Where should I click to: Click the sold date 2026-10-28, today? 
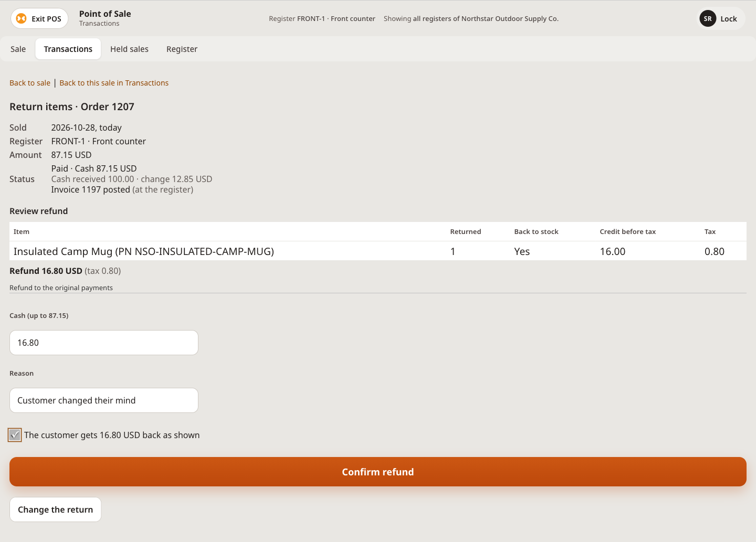tap(86, 127)
